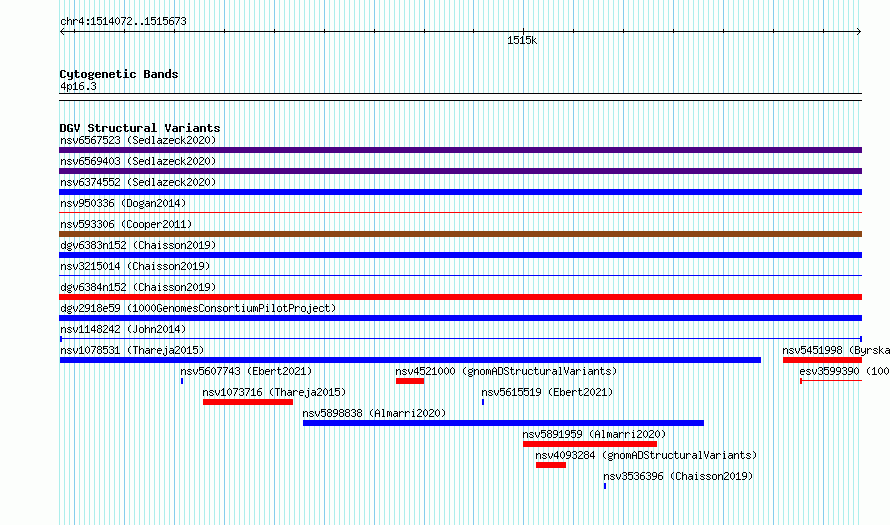890x525 pixels.
Task: Select the dgv6383n152 blue variant bar
Action: [460, 255]
